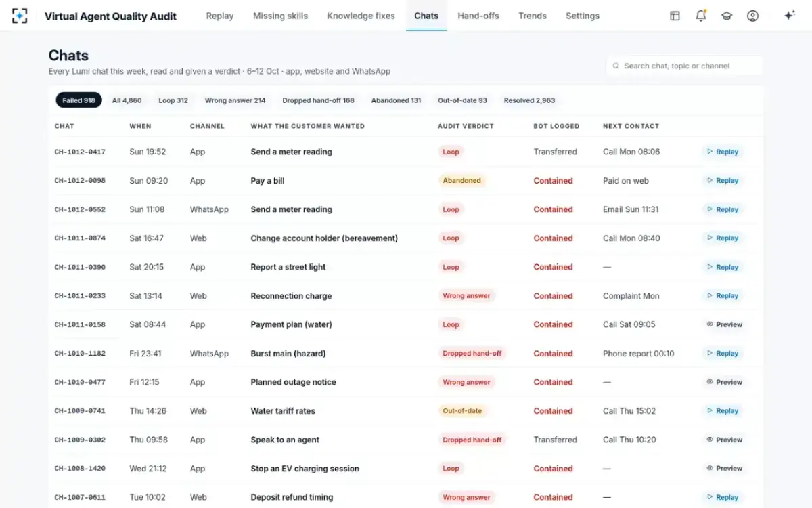
Task: Click the CHANNEL column header
Action: 207,126
